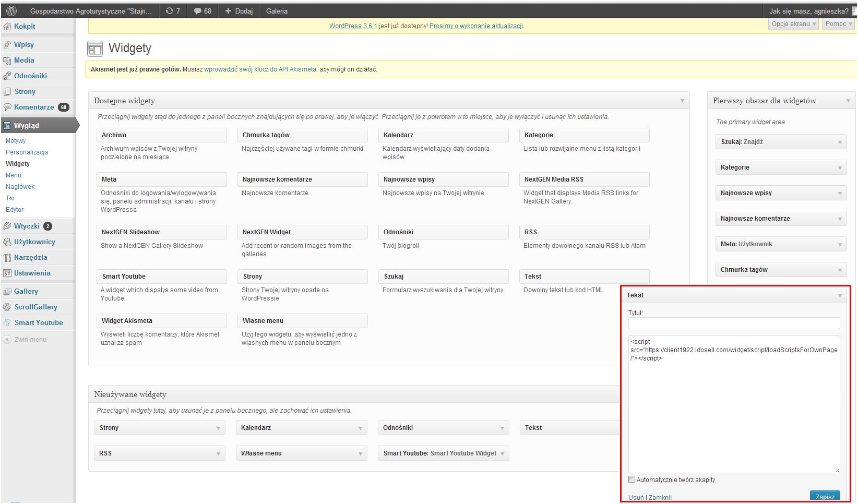Collapse the Dostępne widgety panel arrow
The height and width of the screenshot is (504, 858).
tap(682, 101)
